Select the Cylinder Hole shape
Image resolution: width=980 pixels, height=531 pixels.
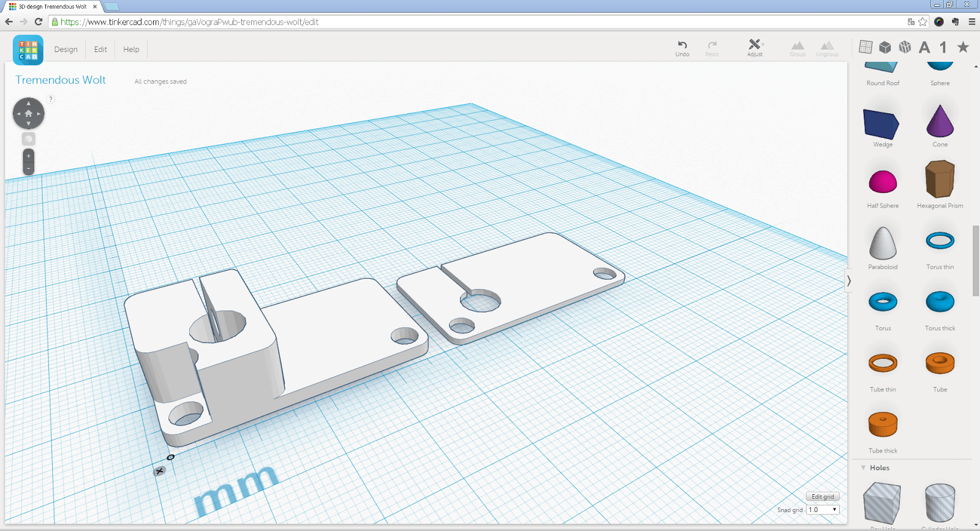[940, 503]
